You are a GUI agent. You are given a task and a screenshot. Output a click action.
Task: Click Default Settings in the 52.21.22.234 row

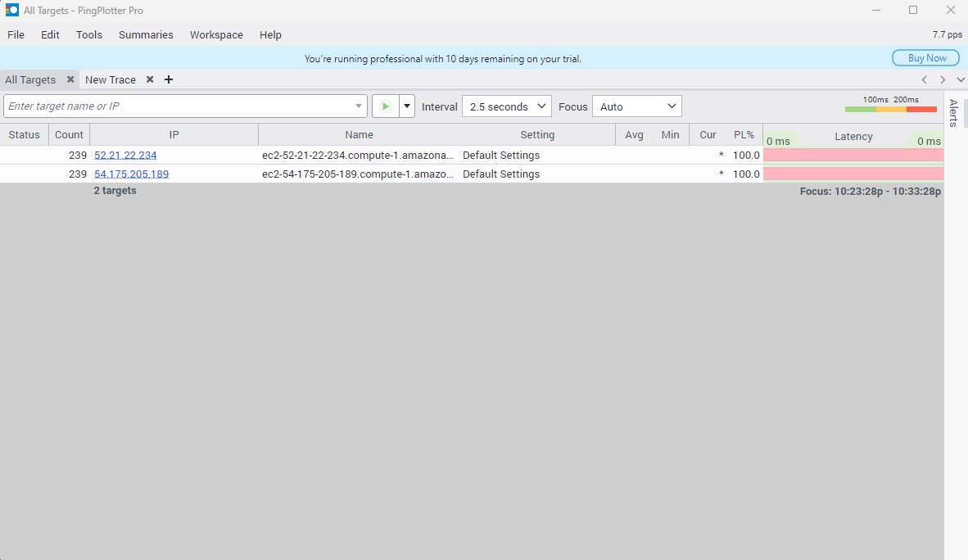501,155
